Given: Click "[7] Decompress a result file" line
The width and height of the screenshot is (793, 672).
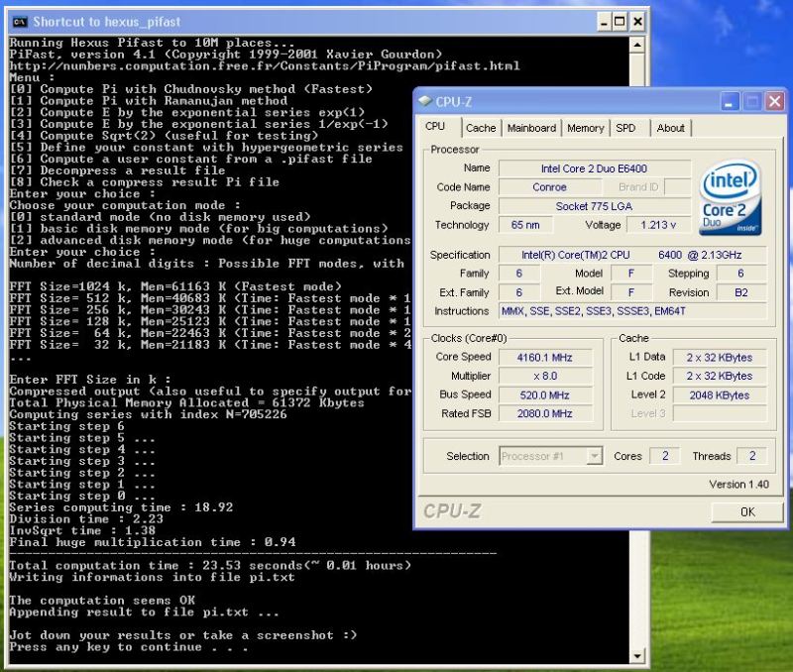Looking at the screenshot, I should (x=117, y=170).
